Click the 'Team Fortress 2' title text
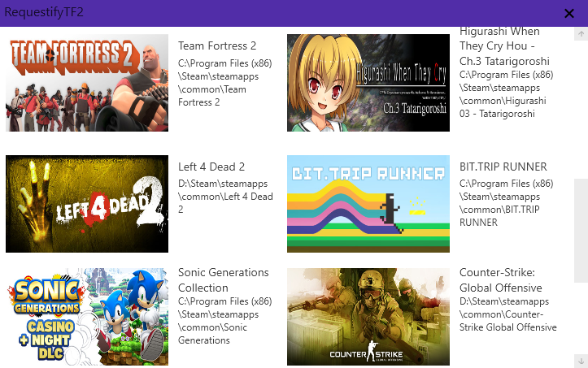The height and width of the screenshot is (368, 588). (217, 45)
